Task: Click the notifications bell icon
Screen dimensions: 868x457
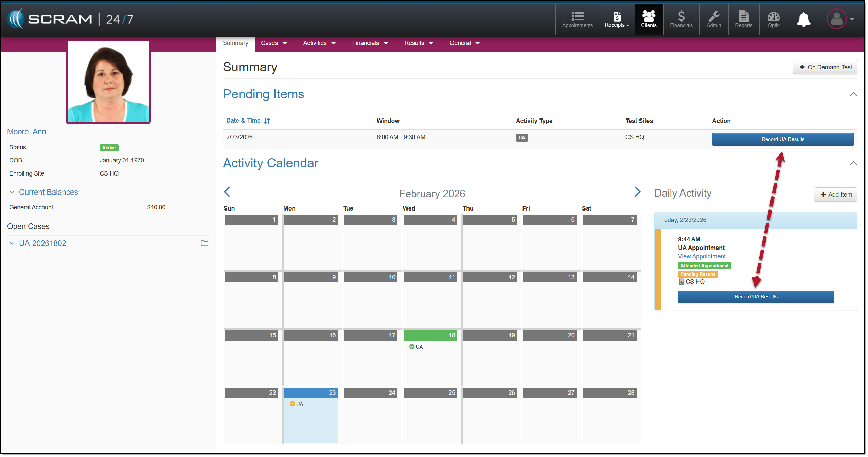Action: 803,19
